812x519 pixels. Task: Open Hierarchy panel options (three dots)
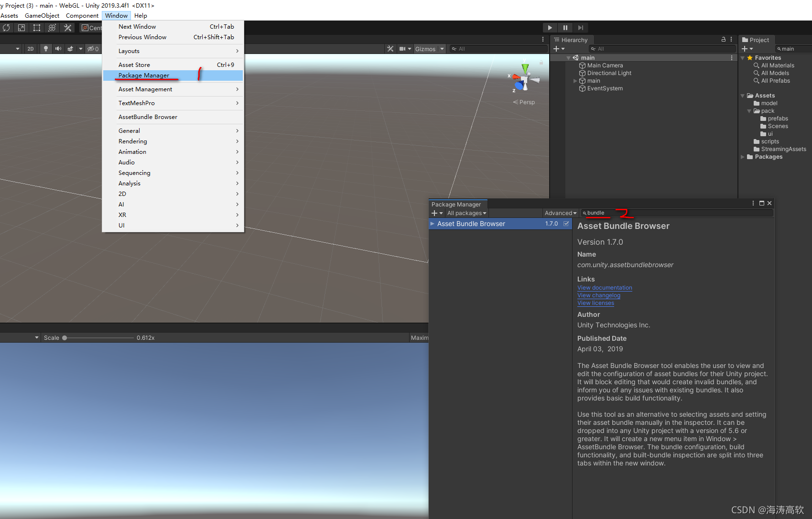click(731, 40)
